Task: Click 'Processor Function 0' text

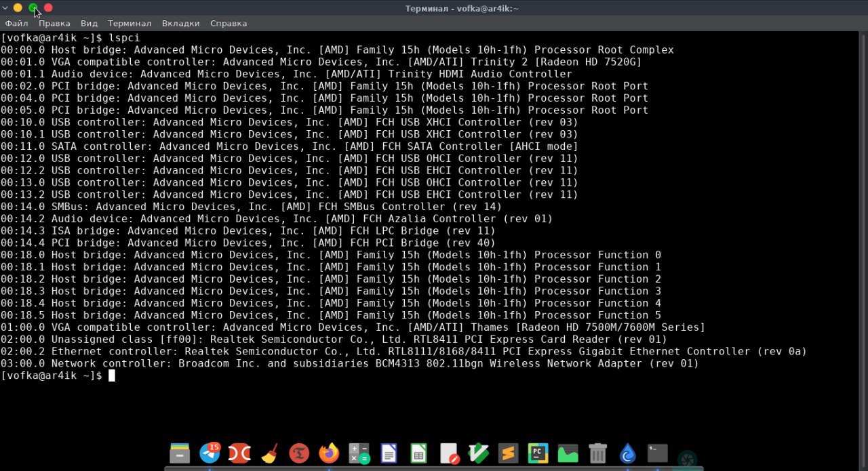Action: [x=597, y=255]
